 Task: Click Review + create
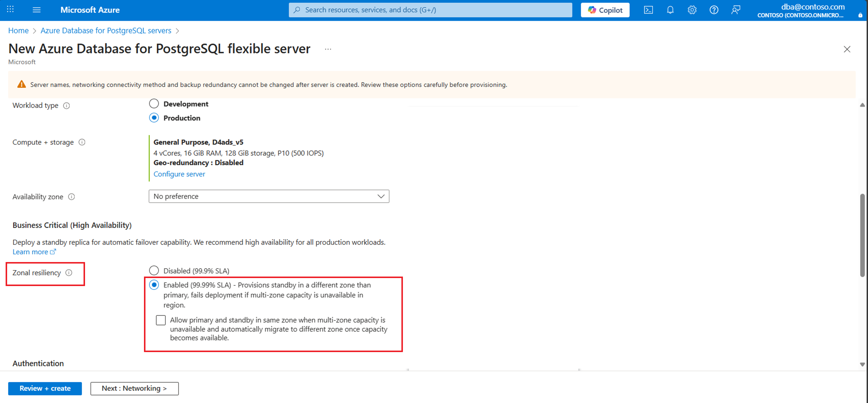pos(45,388)
